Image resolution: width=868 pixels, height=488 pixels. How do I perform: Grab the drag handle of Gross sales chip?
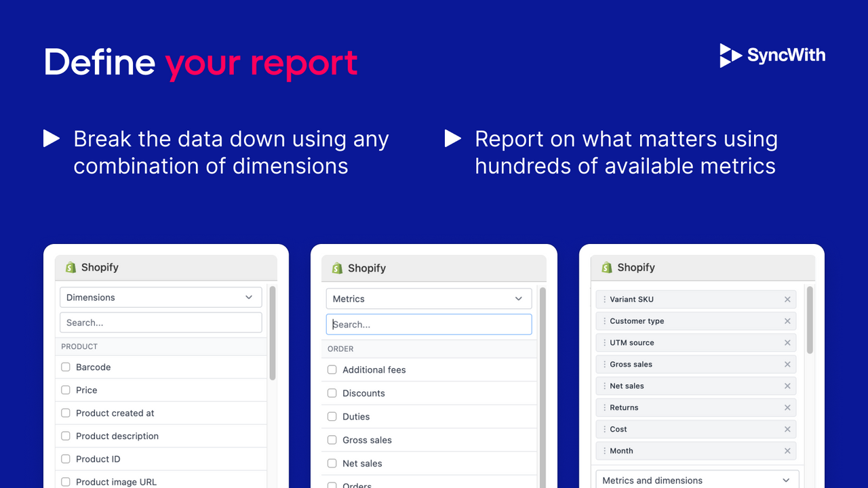point(604,364)
